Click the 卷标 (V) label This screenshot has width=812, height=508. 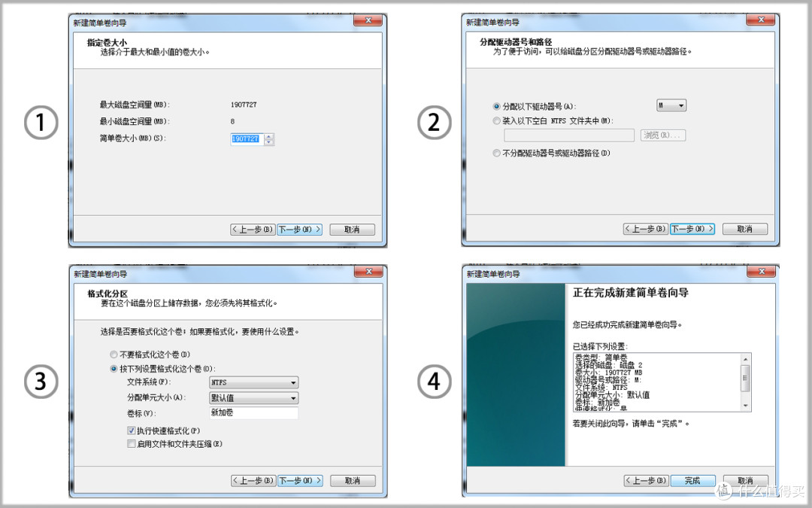point(141,413)
